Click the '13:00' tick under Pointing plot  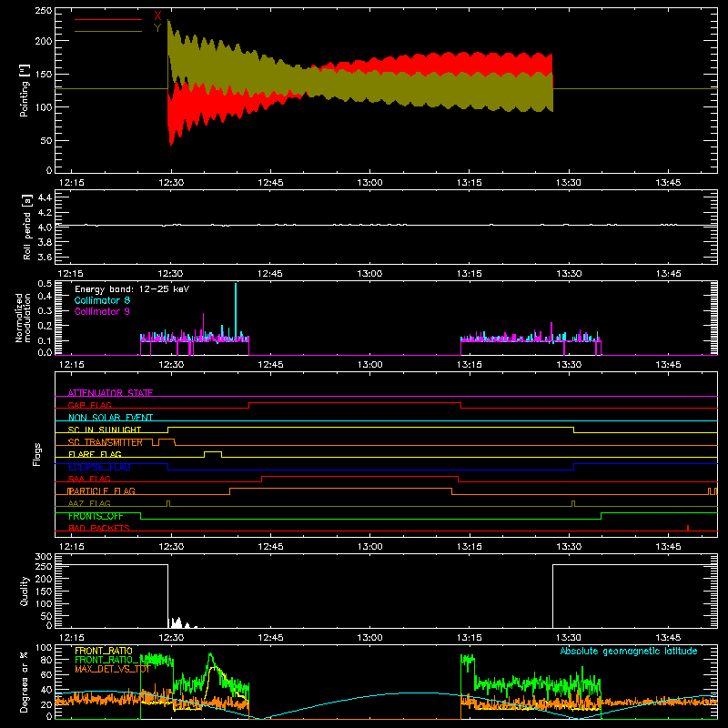(x=369, y=183)
